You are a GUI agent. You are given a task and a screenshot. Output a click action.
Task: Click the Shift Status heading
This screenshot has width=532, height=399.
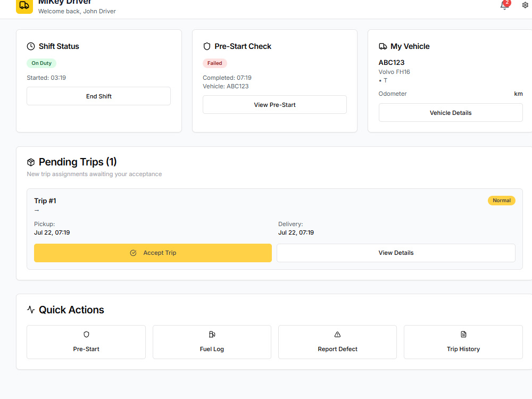point(59,46)
